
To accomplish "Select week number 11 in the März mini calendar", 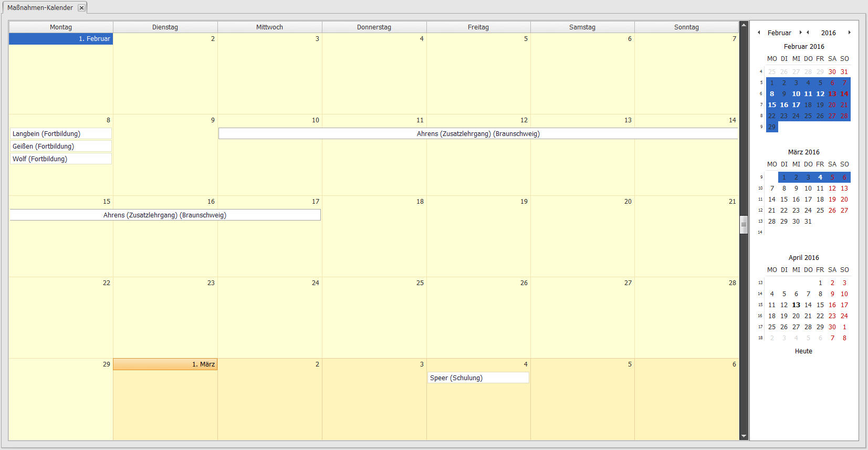I will pyautogui.click(x=760, y=200).
